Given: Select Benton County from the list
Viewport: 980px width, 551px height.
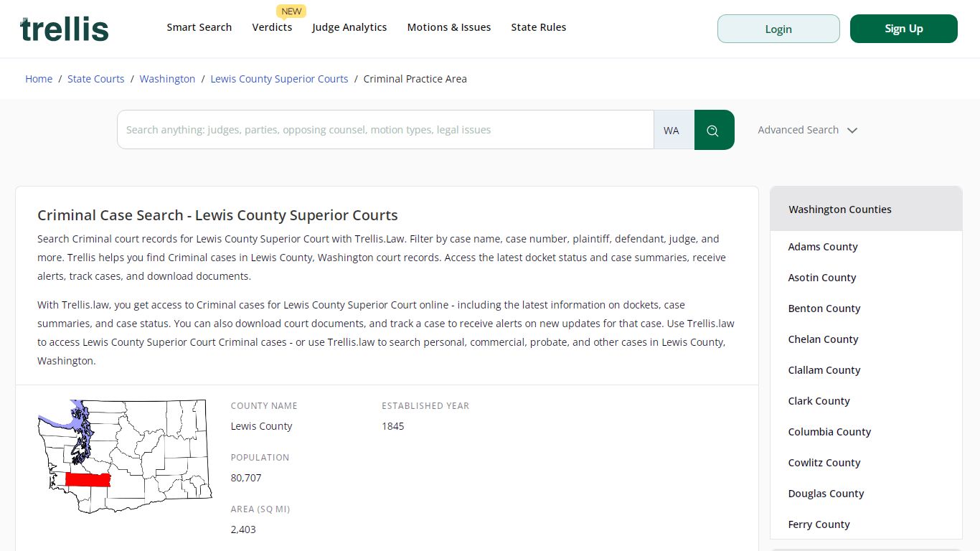Looking at the screenshot, I should [824, 309].
